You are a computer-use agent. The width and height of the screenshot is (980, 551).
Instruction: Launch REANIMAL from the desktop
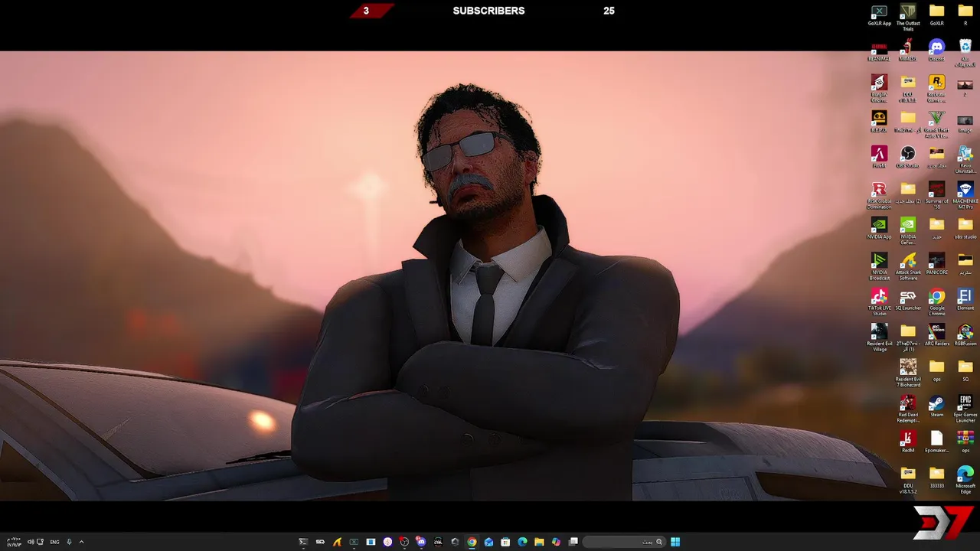tap(879, 51)
